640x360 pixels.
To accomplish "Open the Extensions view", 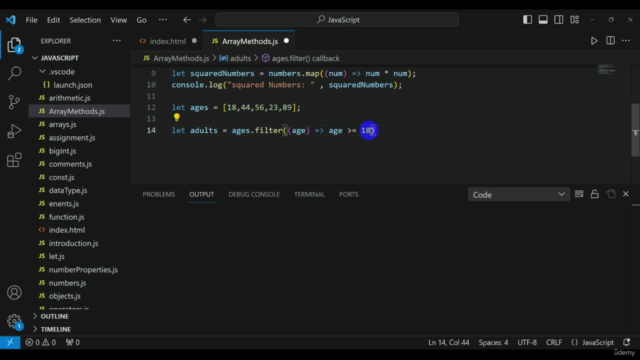I will [x=14, y=160].
